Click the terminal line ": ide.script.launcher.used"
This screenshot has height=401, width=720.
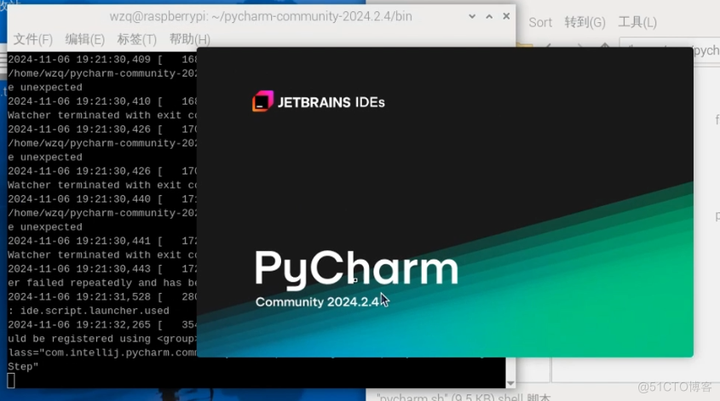point(89,311)
